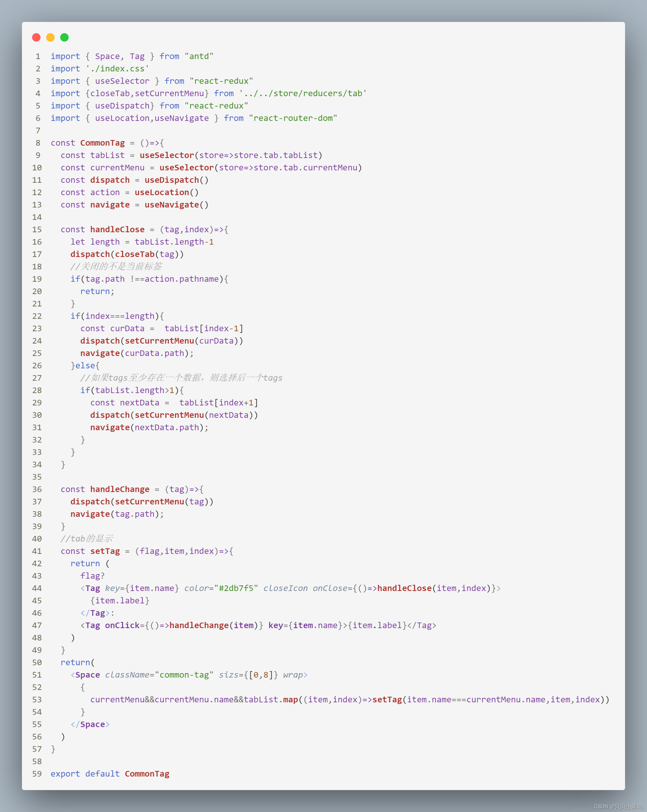This screenshot has width=647, height=812.
Task: Click the "antd" string on line 1
Action: (x=199, y=56)
